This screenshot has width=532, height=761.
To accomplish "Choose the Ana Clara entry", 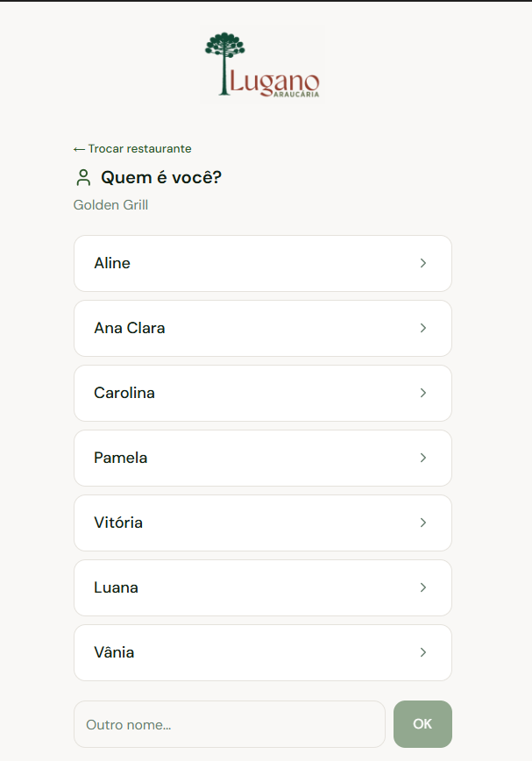I will click(x=262, y=328).
